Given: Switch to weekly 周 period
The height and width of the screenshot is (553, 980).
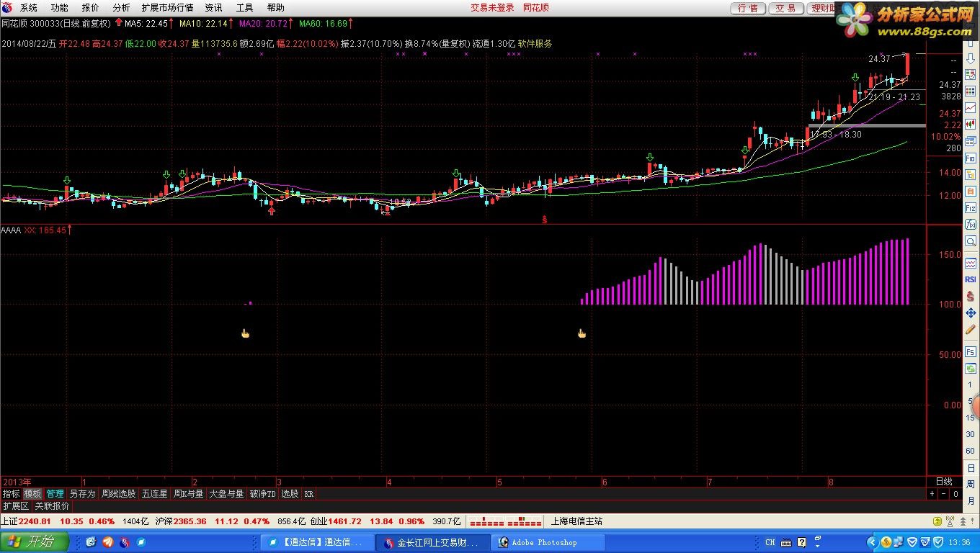Looking at the screenshot, I should tap(971, 485).
